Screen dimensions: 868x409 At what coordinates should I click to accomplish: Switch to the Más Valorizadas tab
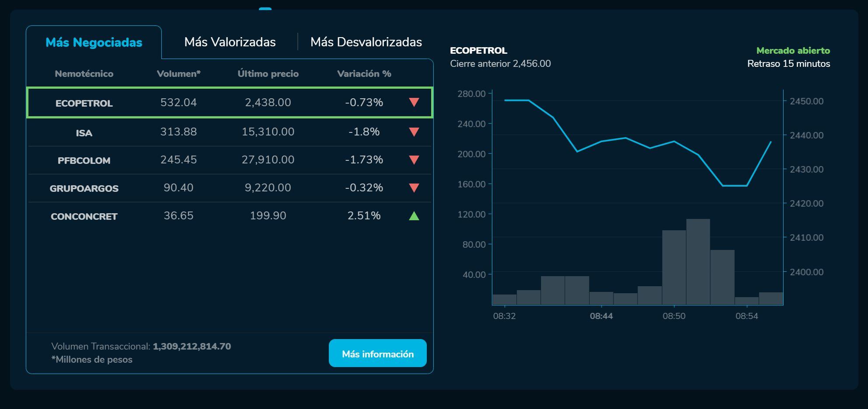[x=230, y=42]
